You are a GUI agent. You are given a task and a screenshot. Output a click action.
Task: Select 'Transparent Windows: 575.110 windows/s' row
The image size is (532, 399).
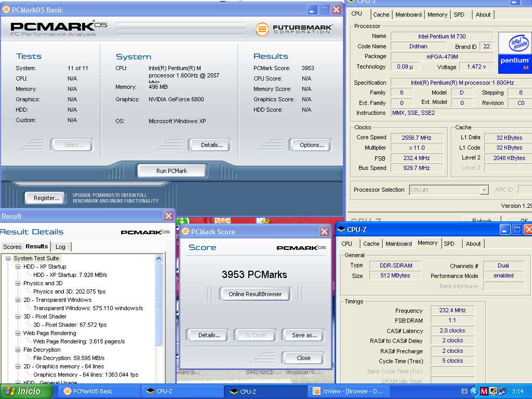(x=88, y=308)
